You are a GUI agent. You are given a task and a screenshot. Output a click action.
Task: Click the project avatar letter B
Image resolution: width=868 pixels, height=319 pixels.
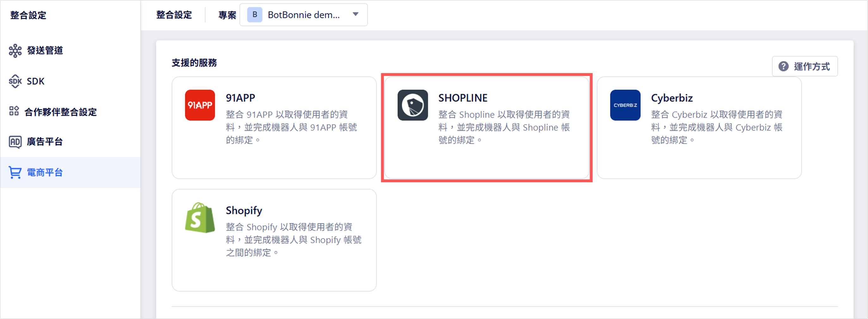[x=255, y=15]
